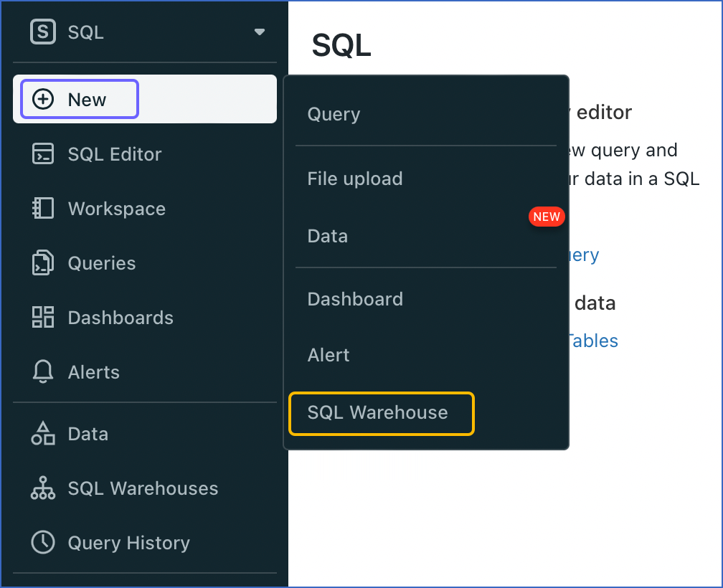The width and height of the screenshot is (723, 588).
Task: Click the Tables link
Action: click(x=592, y=341)
